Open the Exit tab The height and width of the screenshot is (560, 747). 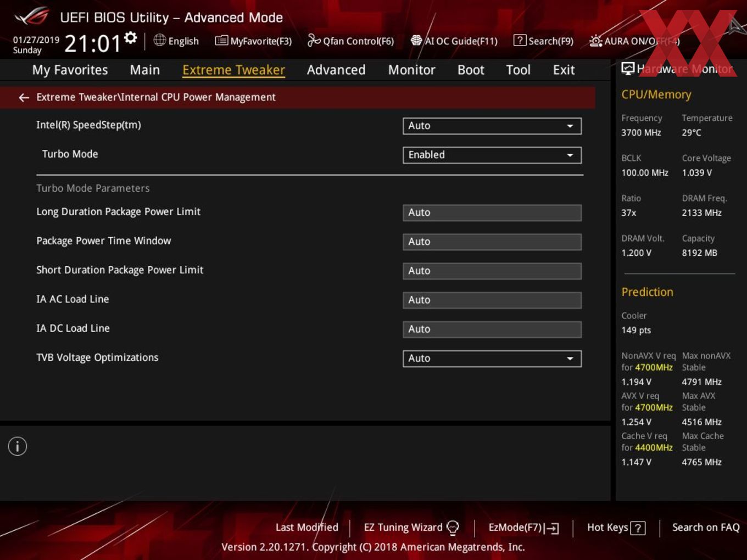(564, 70)
